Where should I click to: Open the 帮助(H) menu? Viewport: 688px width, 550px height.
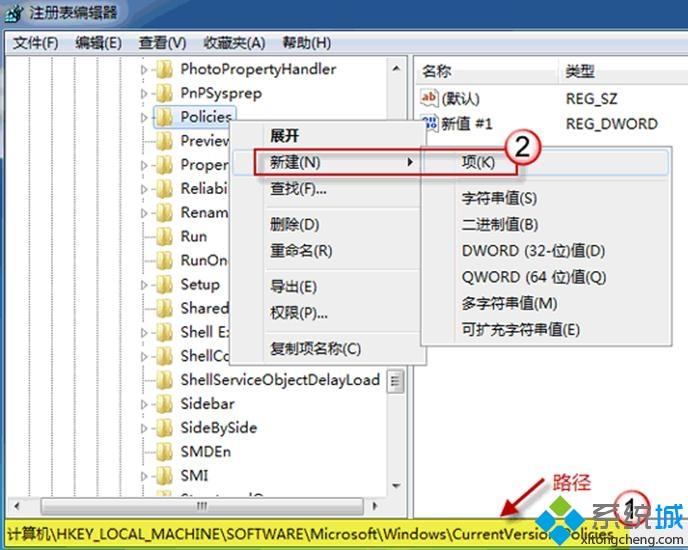point(306,43)
